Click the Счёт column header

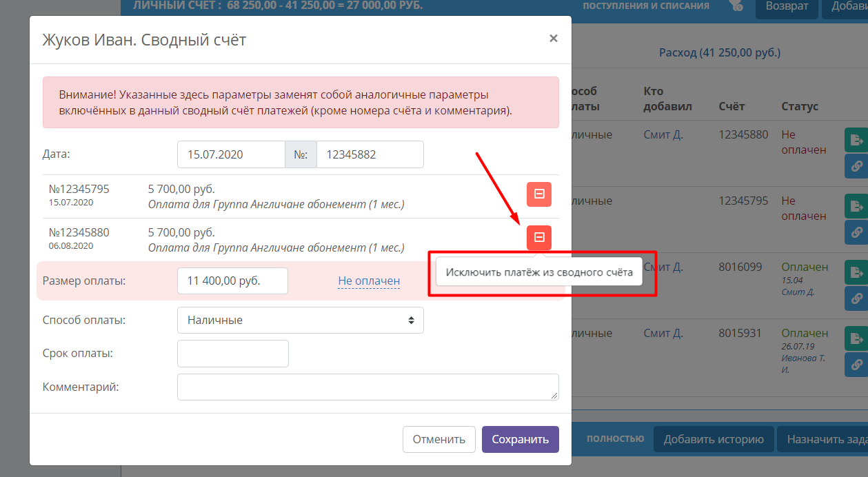click(x=731, y=106)
